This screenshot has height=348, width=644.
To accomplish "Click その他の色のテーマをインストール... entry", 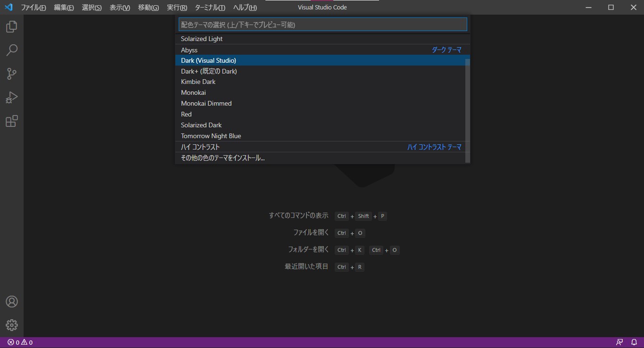I will (x=322, y=158).
